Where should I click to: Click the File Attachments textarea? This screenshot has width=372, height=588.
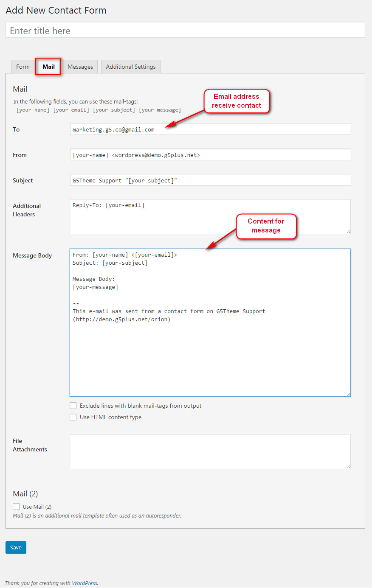coord(210,452)
